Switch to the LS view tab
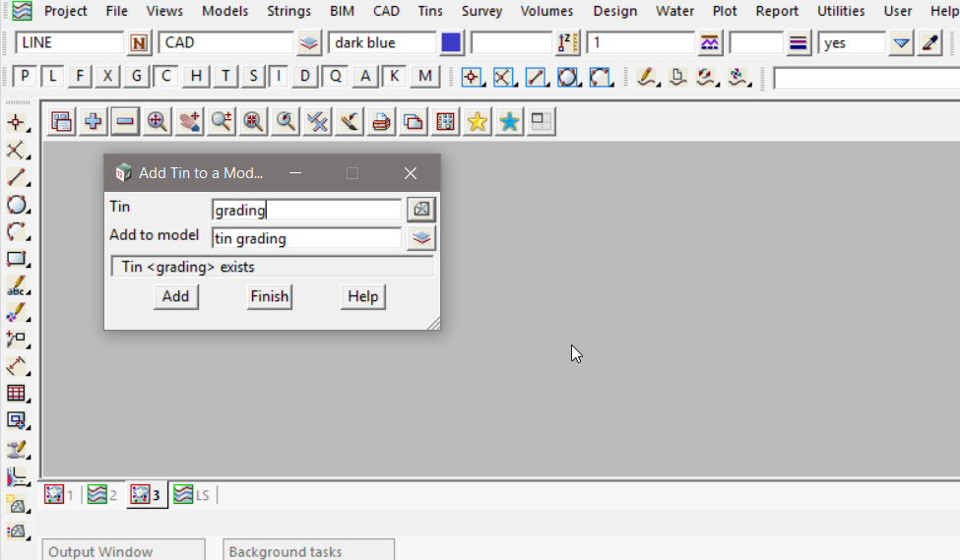Image resolution: width=960 pixels, height=560 pixels. click(x=192, y=494)
